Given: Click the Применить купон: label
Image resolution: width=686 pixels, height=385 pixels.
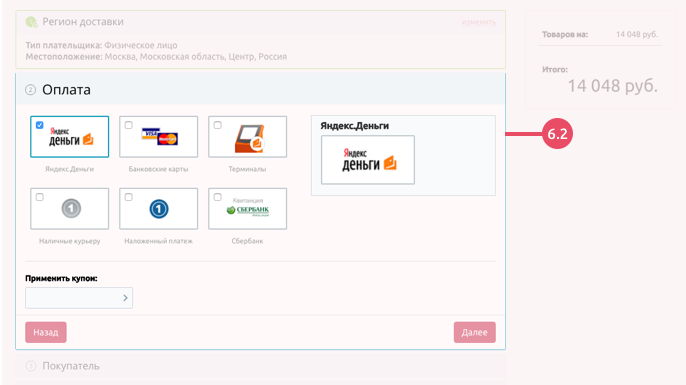Looking at the screenshot, I should tap(61, 278).
